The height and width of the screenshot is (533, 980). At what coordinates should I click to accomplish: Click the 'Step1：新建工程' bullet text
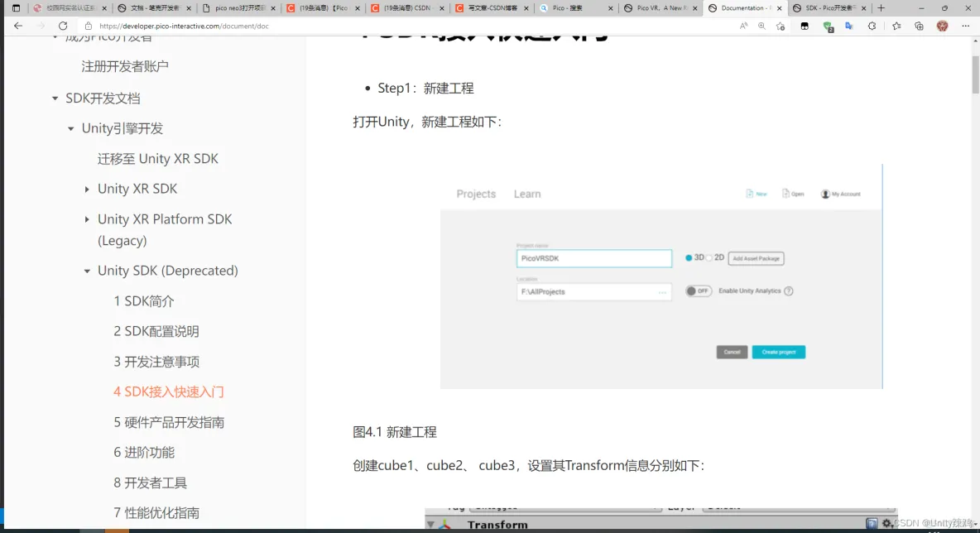point(425,89)
